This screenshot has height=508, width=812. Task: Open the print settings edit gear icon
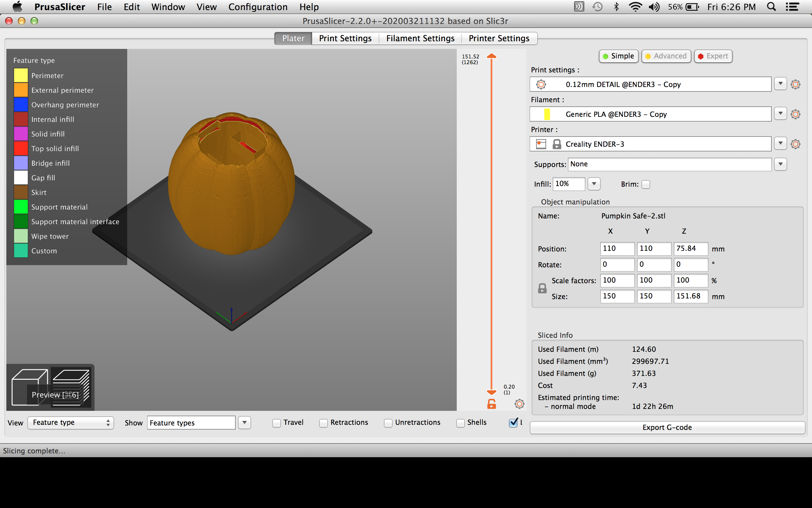coord(795,84)
